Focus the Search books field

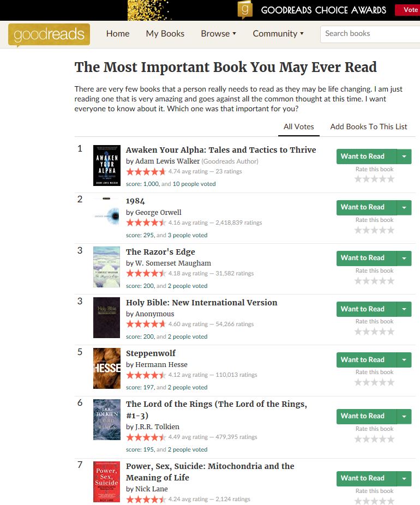click(x=370, y=34)
